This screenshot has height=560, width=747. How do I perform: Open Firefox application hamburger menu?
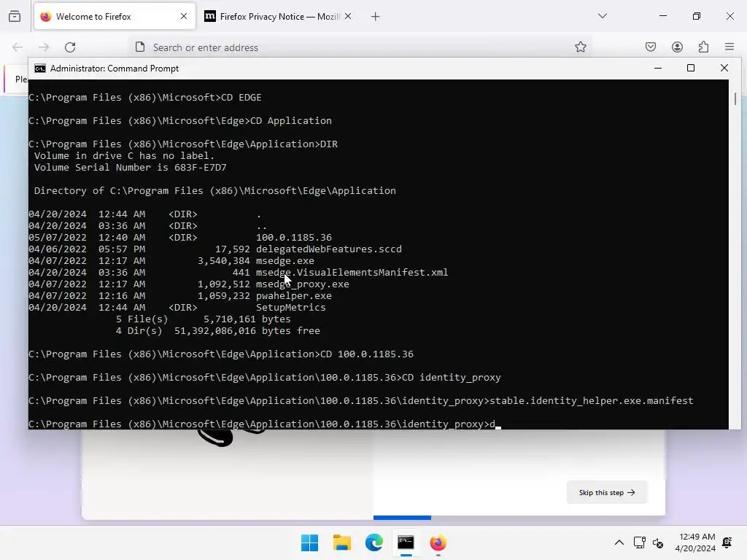pyautogui.click(x=729, y=47)
